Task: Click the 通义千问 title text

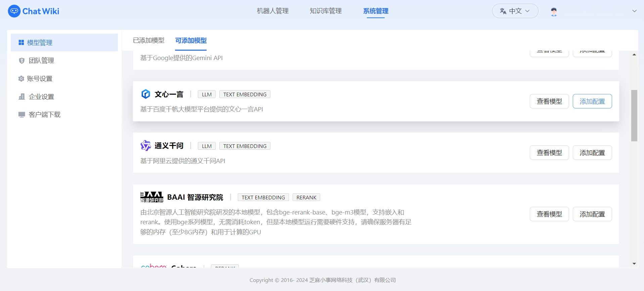Action: [169, 146]
